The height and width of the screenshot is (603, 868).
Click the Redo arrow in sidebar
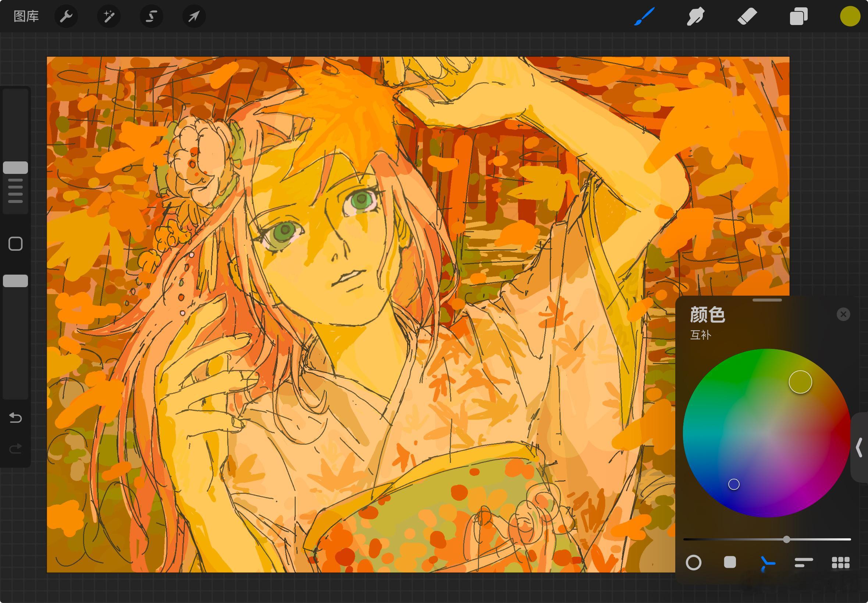15,449
